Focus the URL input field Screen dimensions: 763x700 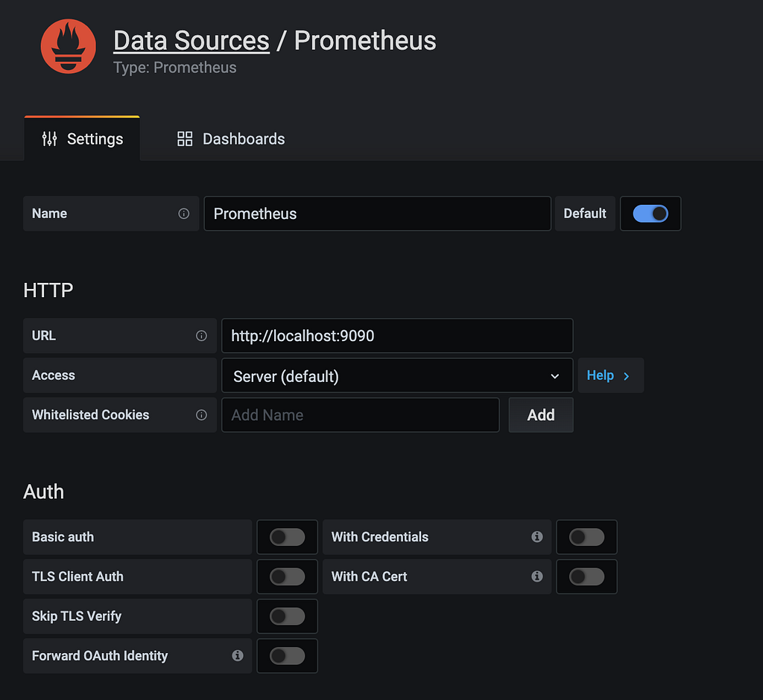click(397, 336)
